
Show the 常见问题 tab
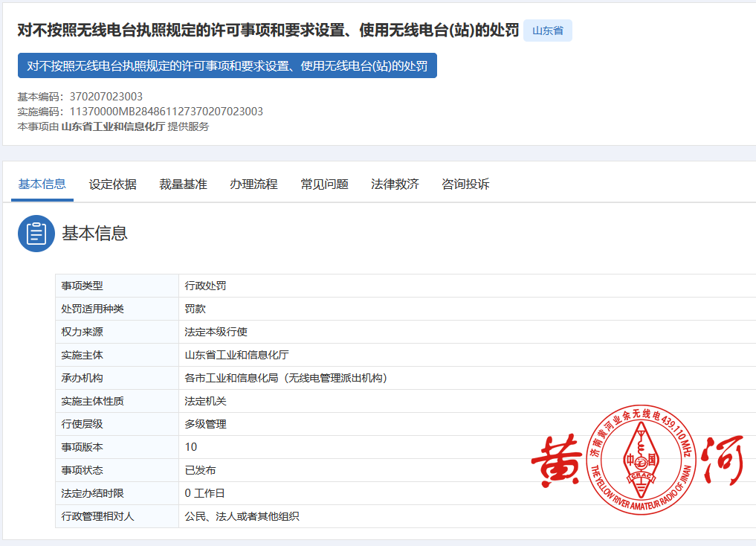pos(324,184)
